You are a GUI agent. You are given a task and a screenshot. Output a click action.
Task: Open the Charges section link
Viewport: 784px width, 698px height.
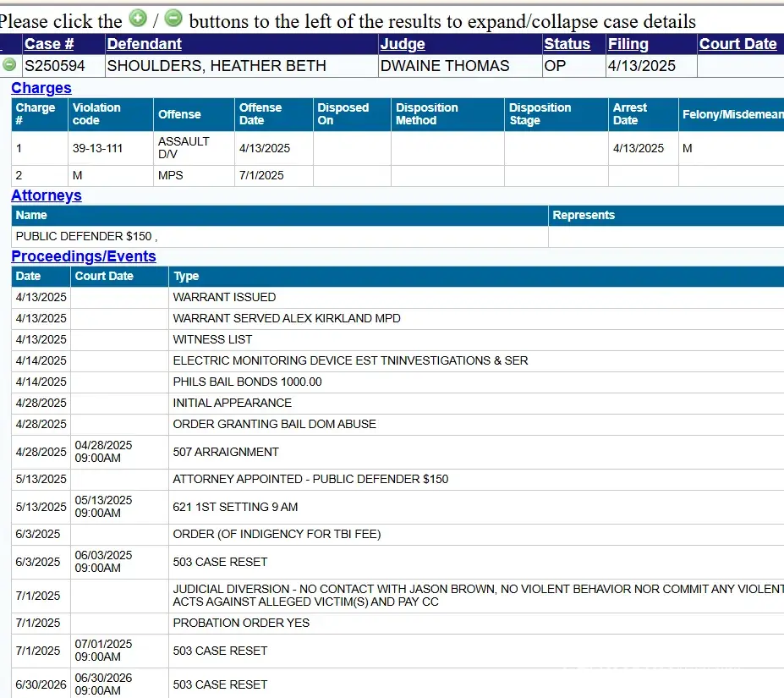point(41,88)
